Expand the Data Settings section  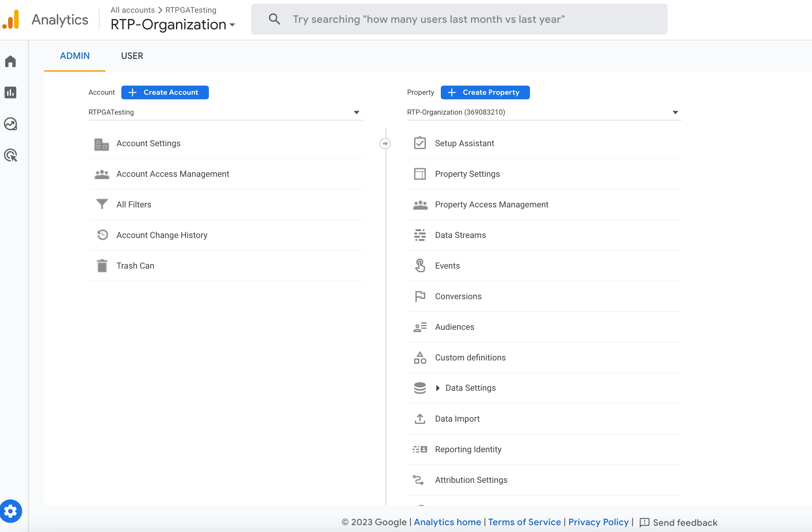(438, 388)
